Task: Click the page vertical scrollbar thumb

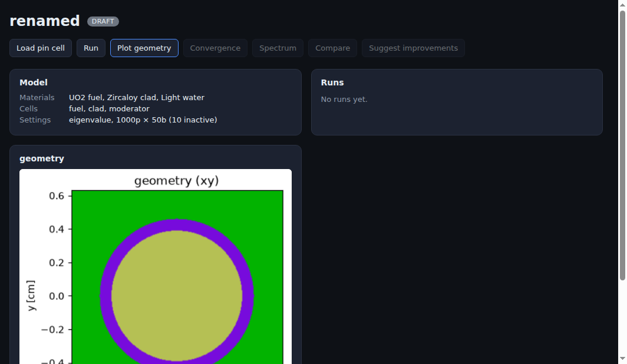Action: pyautogui.click(x=622, y=145)
